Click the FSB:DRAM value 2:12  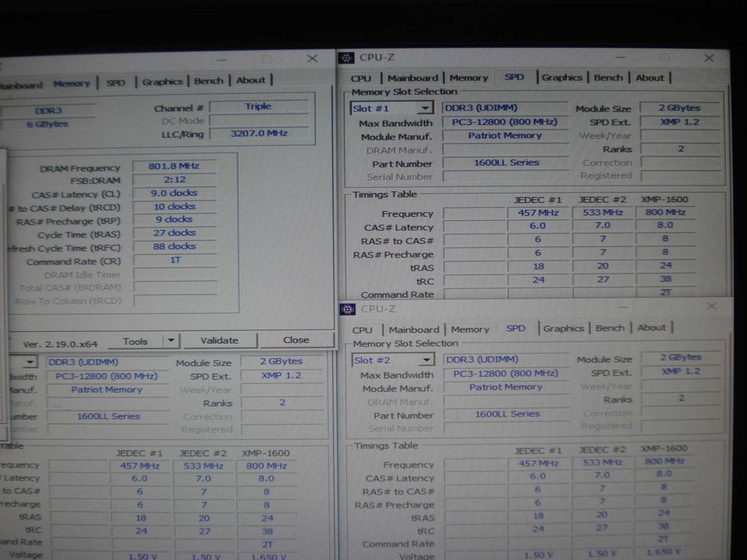(x=175, y=179)
